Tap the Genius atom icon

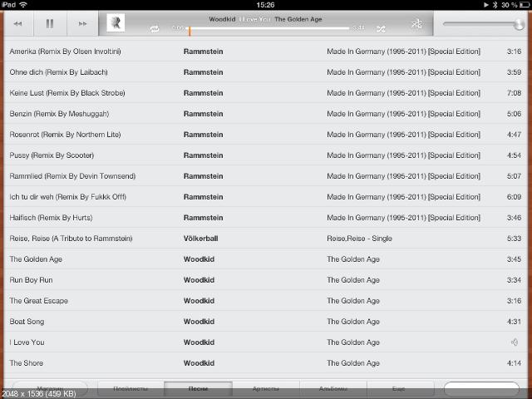click(416, 23)
